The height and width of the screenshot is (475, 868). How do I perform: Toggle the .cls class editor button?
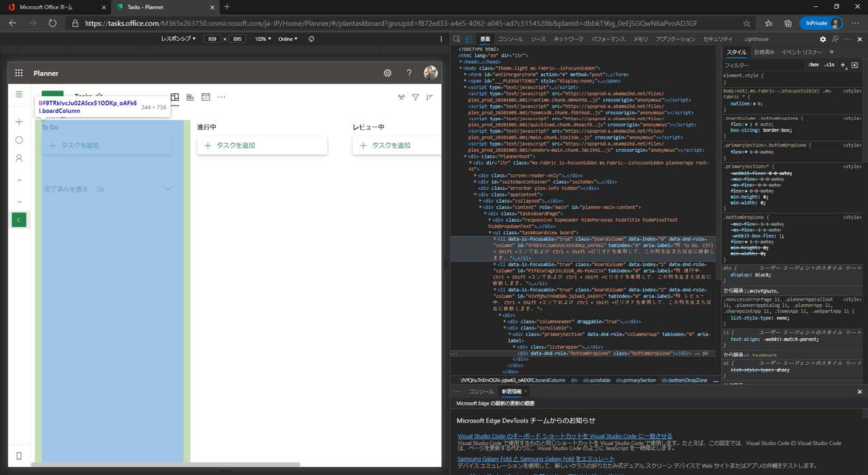point(829,65)
